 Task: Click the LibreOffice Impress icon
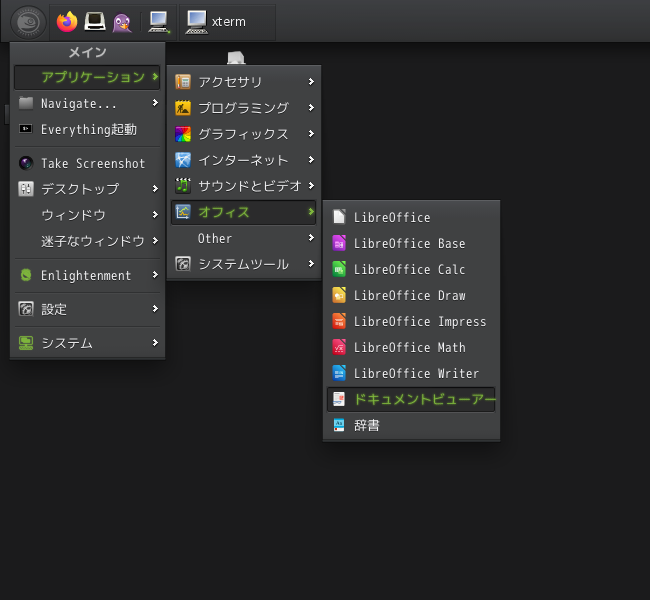[x=339, y=321]
